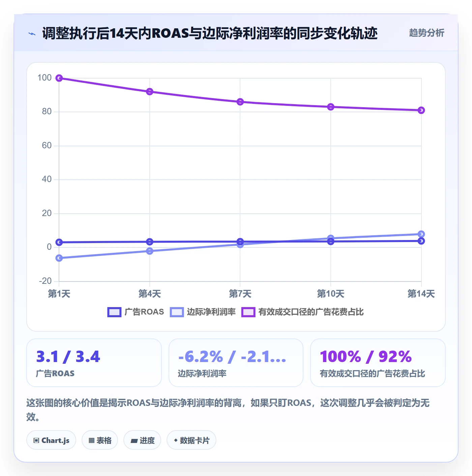This screenshot has width=472, height=476.
Task: Click the grid icon in the 表格 tag
Action: (91, 440)
